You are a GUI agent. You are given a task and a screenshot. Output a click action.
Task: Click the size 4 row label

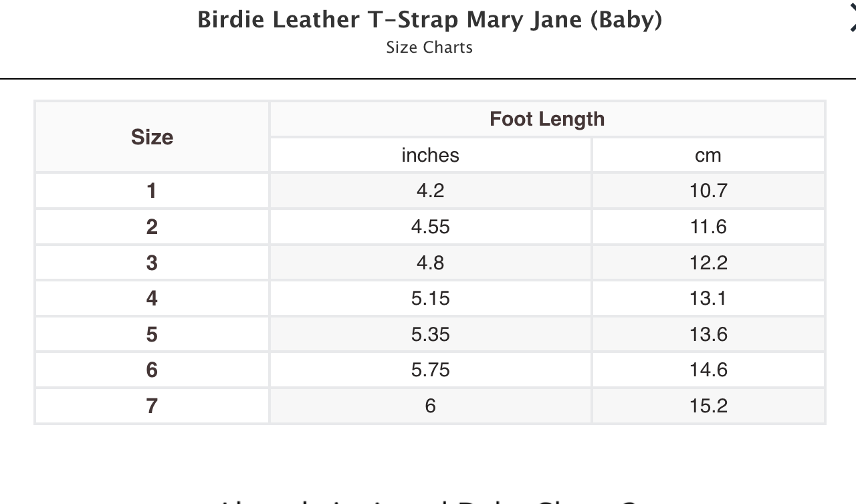coord(152,298)
